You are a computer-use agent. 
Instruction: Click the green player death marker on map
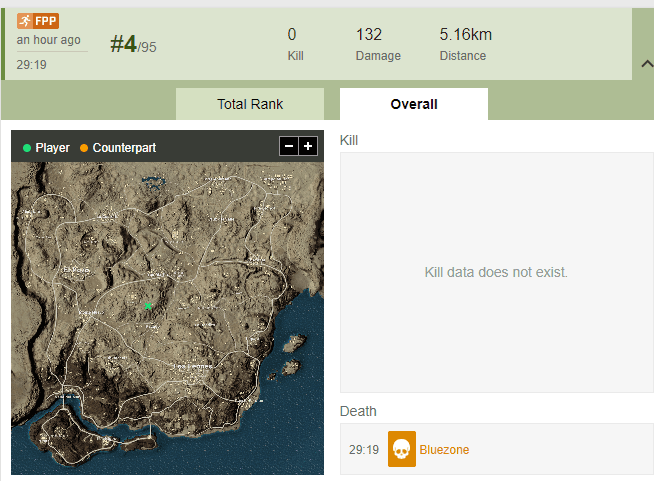[148, 306]
